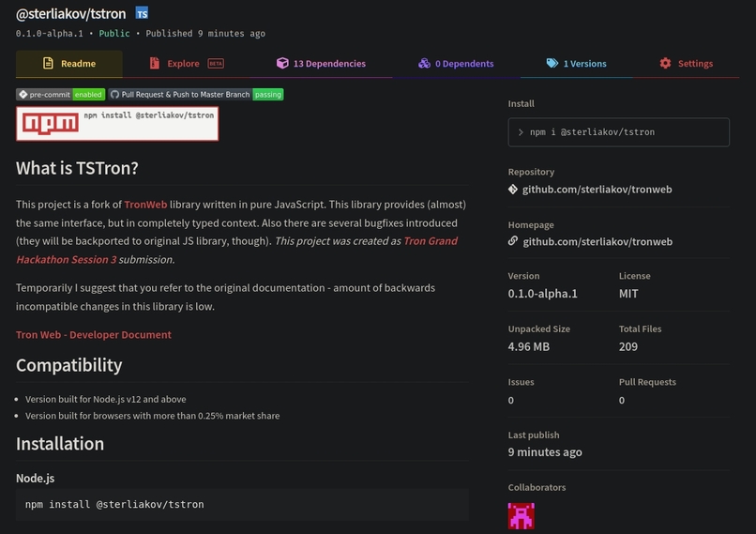
Task: Click the Issues count 0
Action: coord(511,401)
